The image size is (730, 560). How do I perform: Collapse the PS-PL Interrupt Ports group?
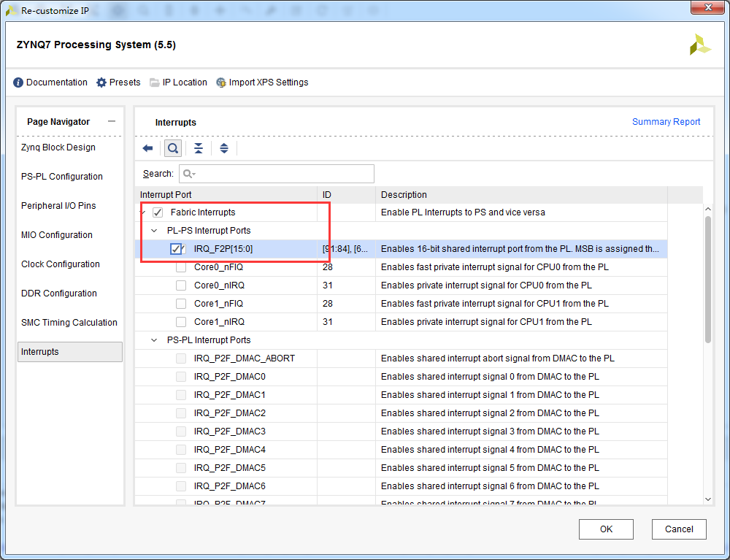coord(154,340)
